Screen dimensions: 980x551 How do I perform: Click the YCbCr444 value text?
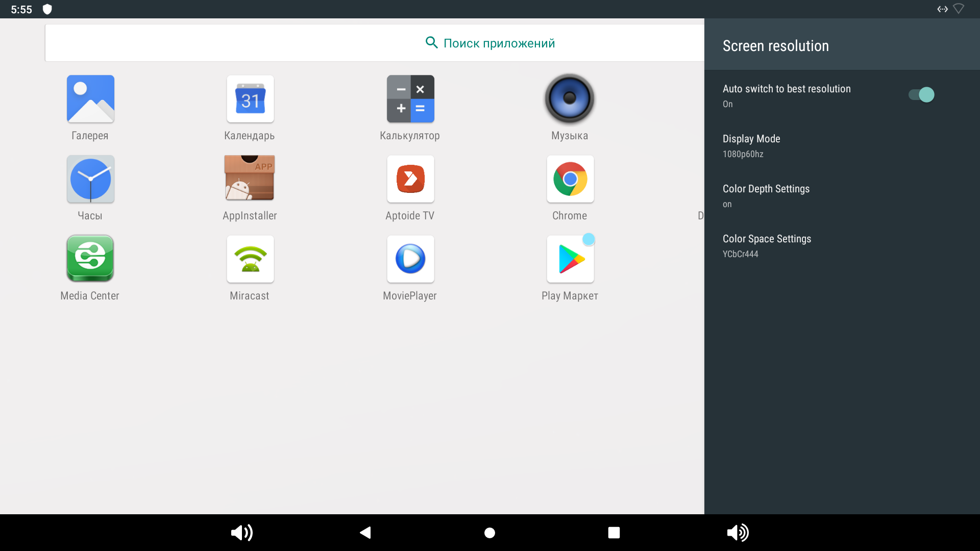pyautogui.click(x=741, y=254)
